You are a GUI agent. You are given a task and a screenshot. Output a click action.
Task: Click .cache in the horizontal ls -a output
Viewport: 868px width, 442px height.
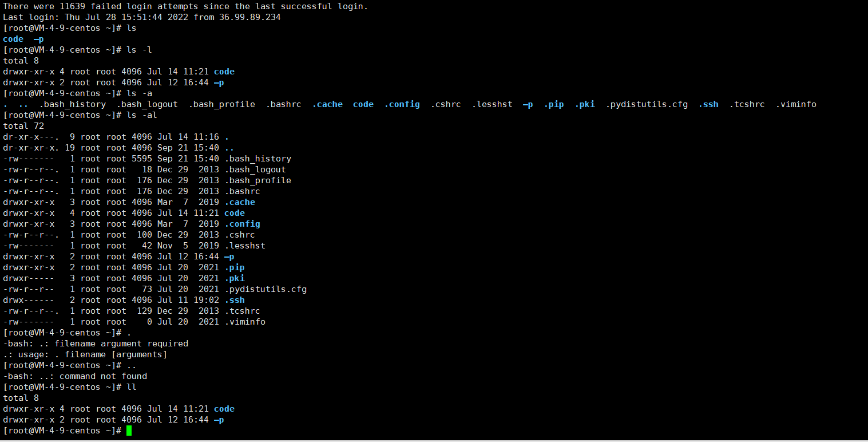coord(327,104)
